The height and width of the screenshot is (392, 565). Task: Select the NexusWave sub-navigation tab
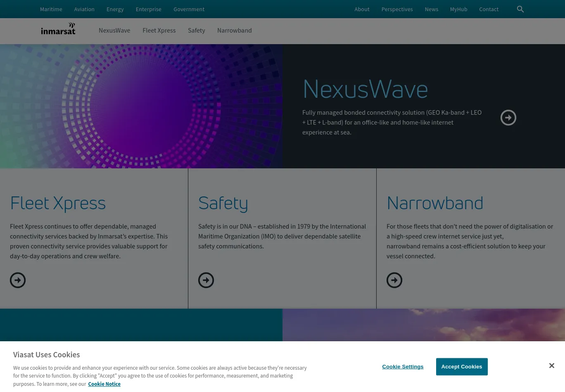click(114, 31)
